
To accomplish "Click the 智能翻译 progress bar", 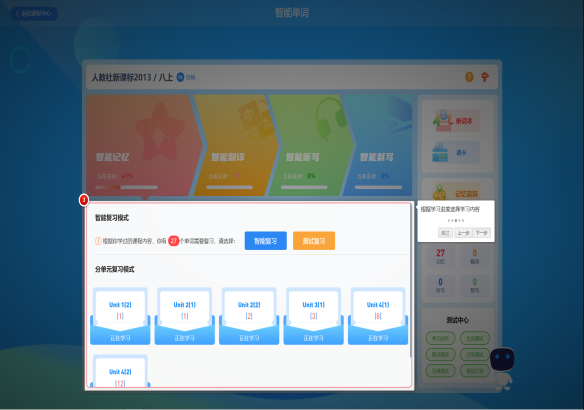I will point(229,187).
